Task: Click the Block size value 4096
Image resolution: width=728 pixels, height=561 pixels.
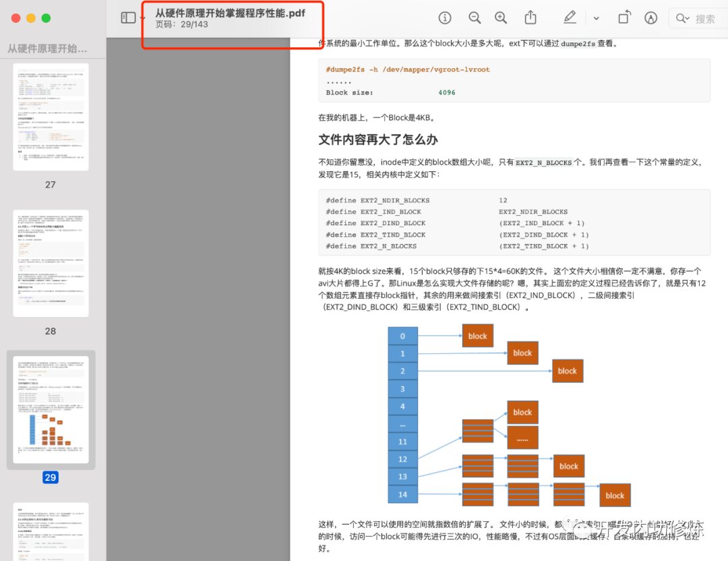Action: pos(447,92)
